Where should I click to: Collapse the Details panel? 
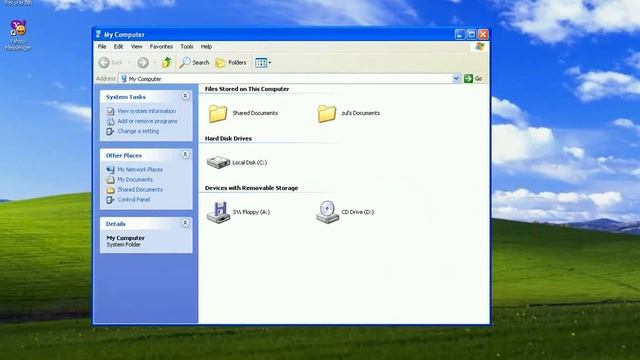pos(185,223)
